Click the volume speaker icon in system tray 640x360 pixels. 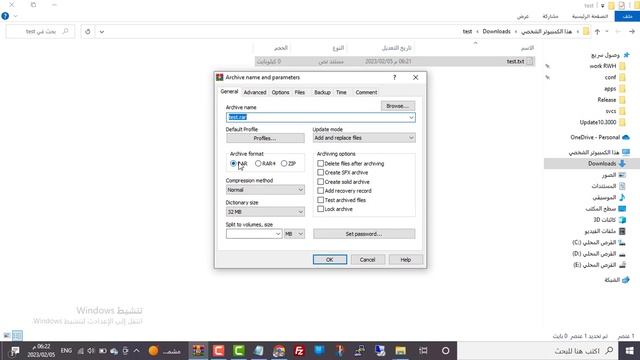point(91,351)
